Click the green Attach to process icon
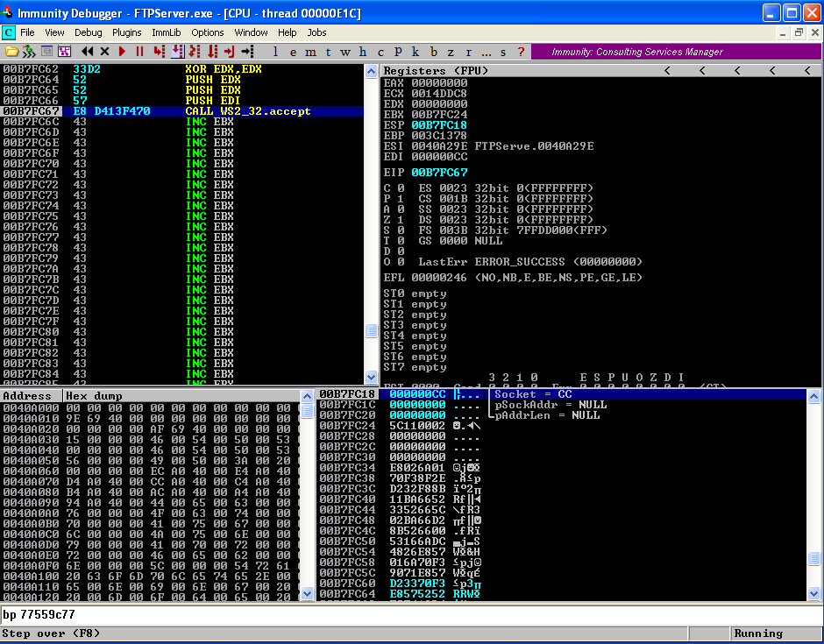Viewport: 824px width, 644px height. (29, 52)
